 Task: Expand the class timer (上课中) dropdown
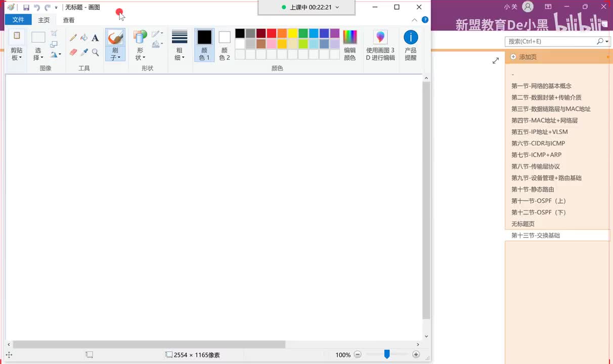[x=337, y=8]
